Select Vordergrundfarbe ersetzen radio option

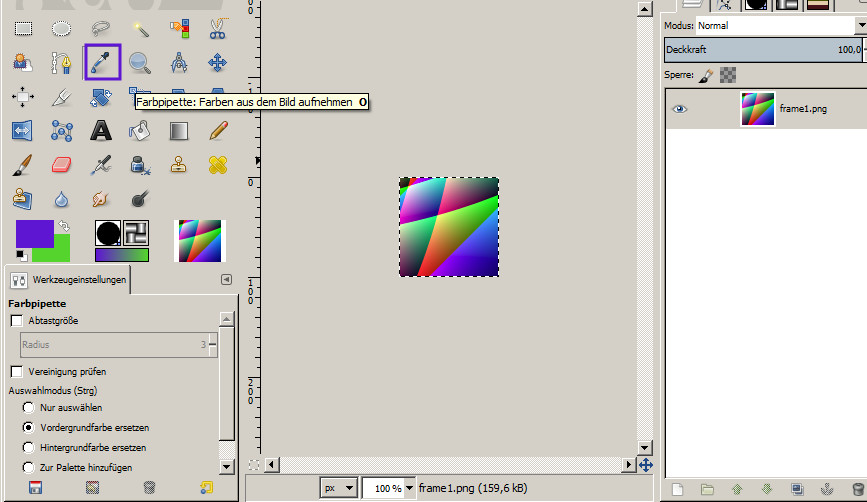28,427
